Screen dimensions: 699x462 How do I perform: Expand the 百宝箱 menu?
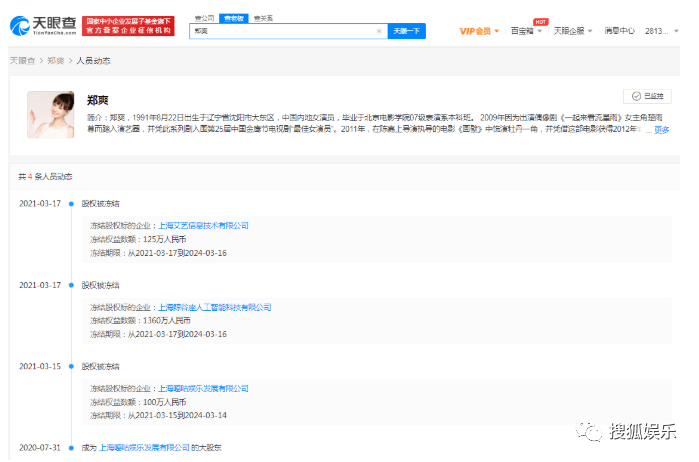coord(526,31)
